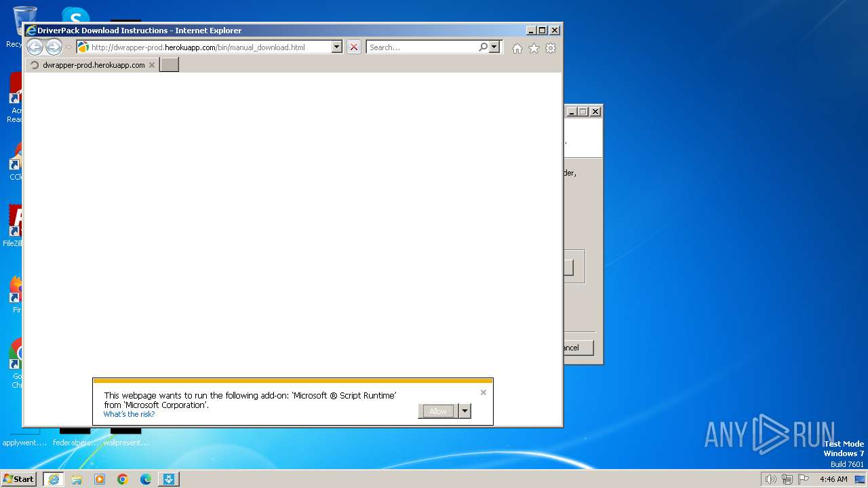The image size is (868, 488).
Task: Open Favorites via the star icon
Action: 534,48
